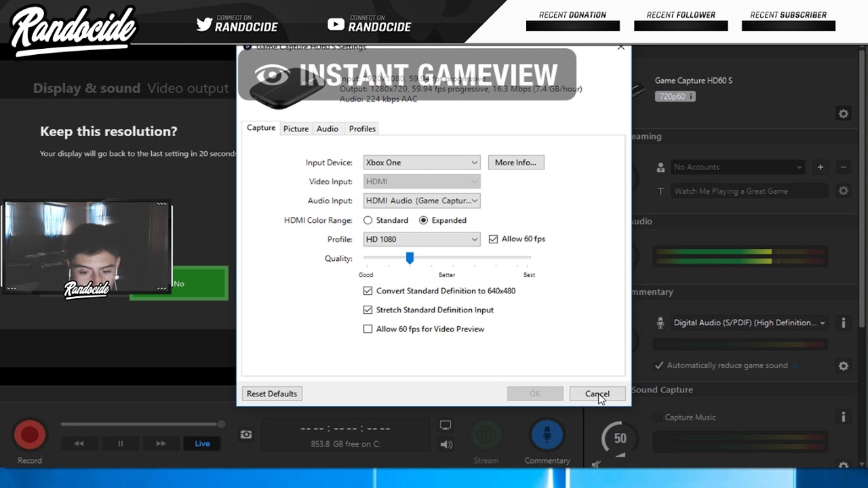The image size is (868, 488).
Task: Click the OK button
Action: pyautogui.click(x=535, y=394)
